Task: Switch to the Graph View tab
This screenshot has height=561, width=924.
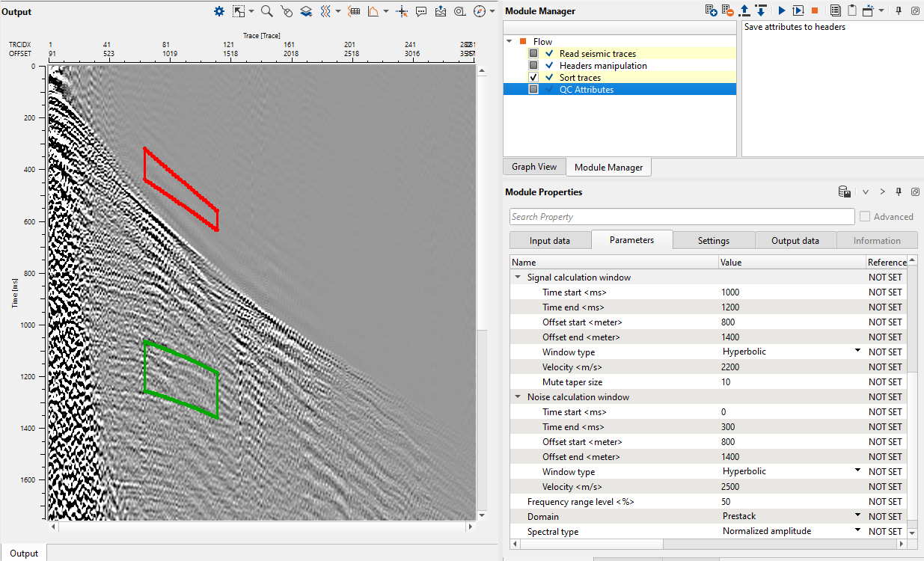Action: tap(533, 168)
